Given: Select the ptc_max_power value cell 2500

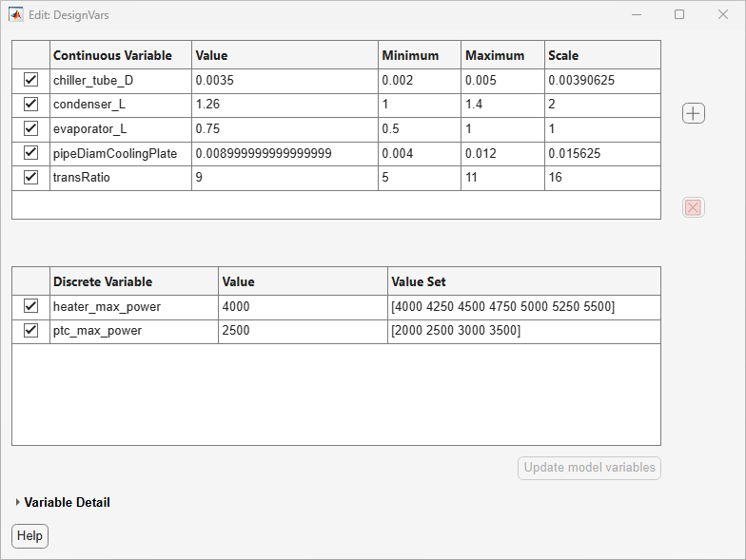Looking at the screenshot, I should coord(303,331).
